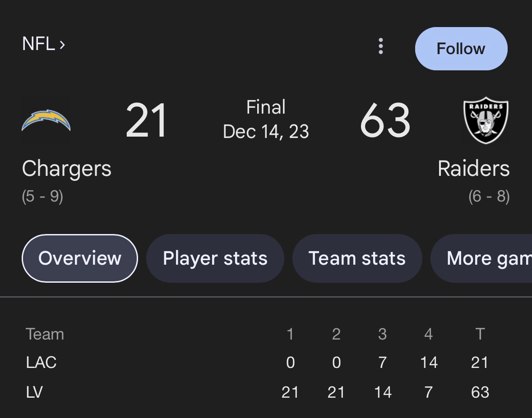The width and height of the screenshot is (532, 418).
Task: Click the Raiders shield logo
Action: tap(486, 120)
